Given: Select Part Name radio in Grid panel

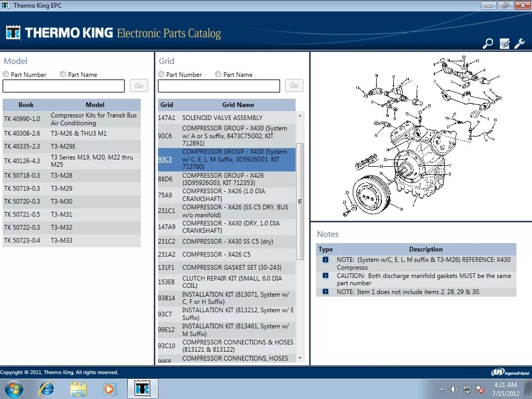Looking at the screenshot, I should click(x=218, y=74).
